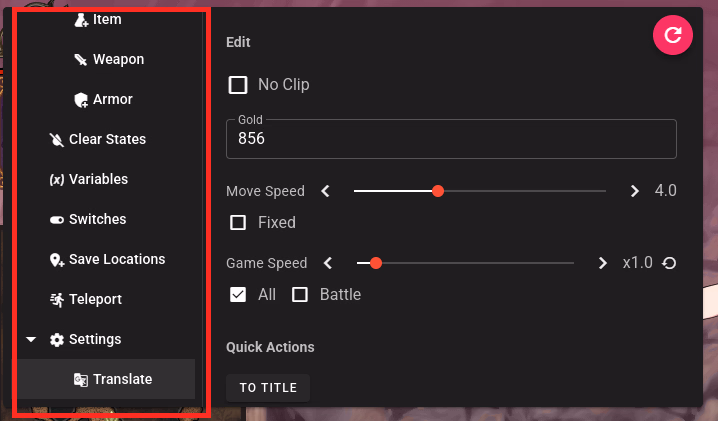This screenshot has width=718, height=421.
Task: Click the Move Speed slider handle
Action: click(x=438, y=191)
